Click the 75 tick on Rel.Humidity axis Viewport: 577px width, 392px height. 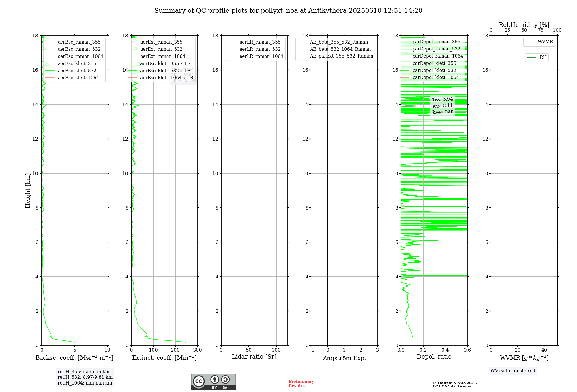tap(541, 30)
